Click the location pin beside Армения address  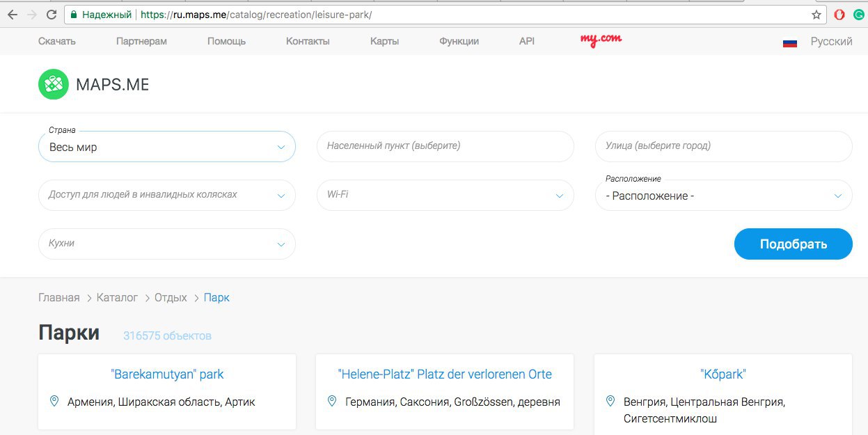coord(54,402)
